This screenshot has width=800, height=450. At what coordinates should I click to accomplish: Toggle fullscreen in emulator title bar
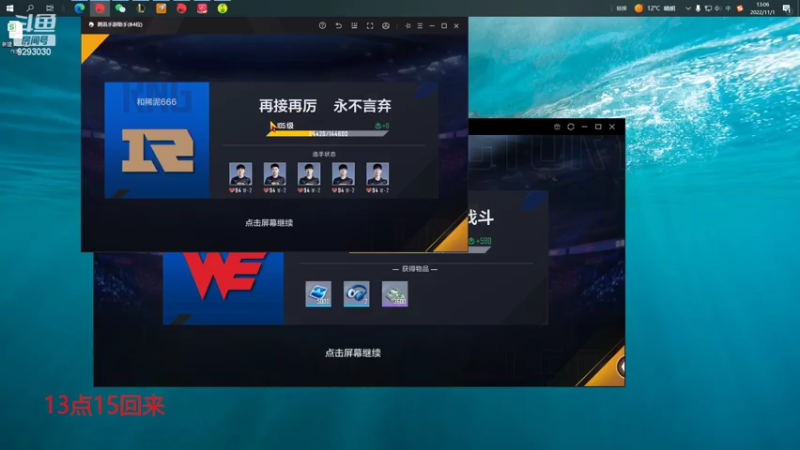[370, 26]
